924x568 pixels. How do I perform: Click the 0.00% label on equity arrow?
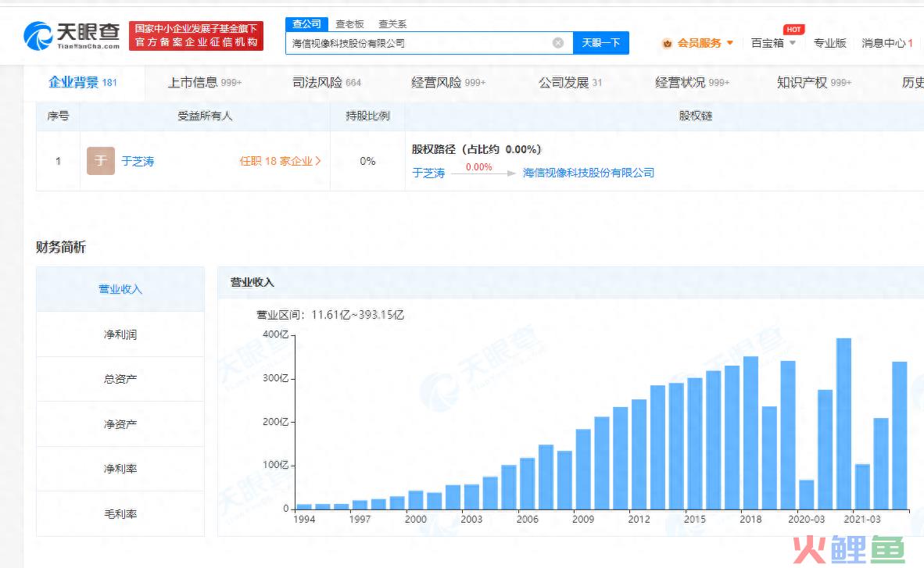pos(479,166)
